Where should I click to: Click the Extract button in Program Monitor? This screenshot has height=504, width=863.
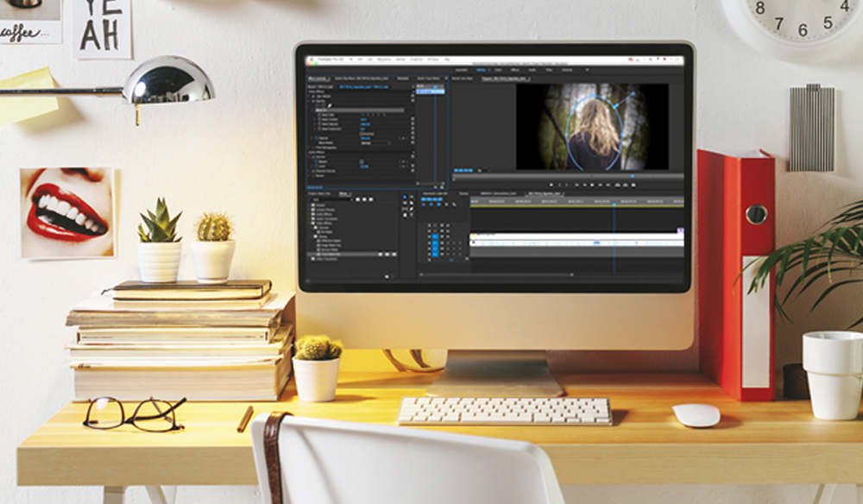click(x=624, y=184)
